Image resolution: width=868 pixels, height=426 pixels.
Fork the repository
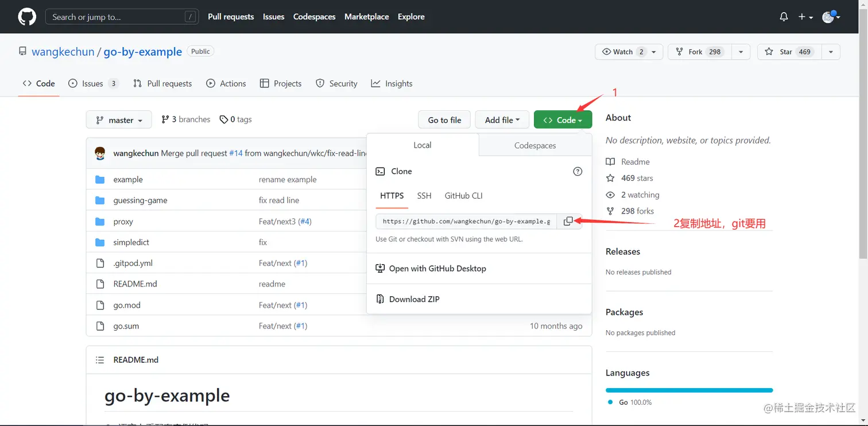699,52
